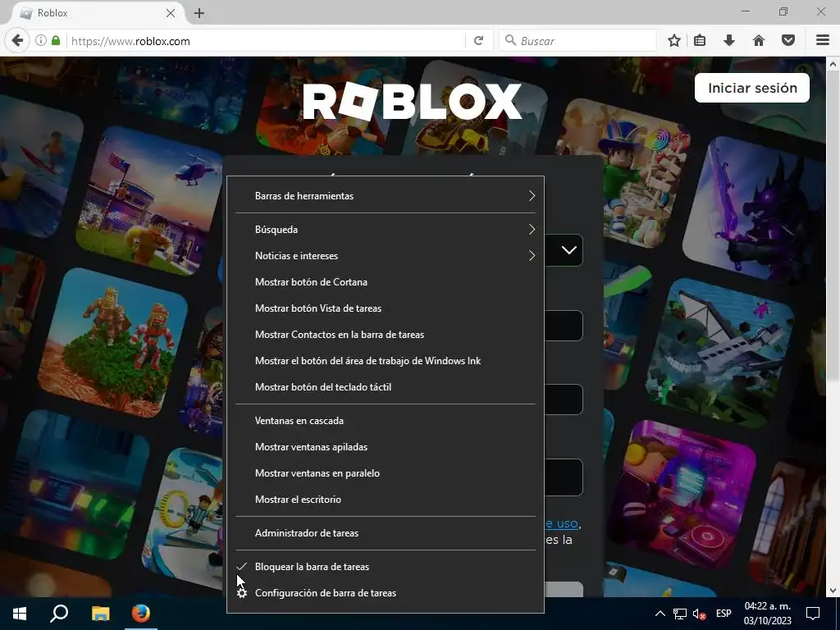Click the green secure padlock icon

pos(56,41)
